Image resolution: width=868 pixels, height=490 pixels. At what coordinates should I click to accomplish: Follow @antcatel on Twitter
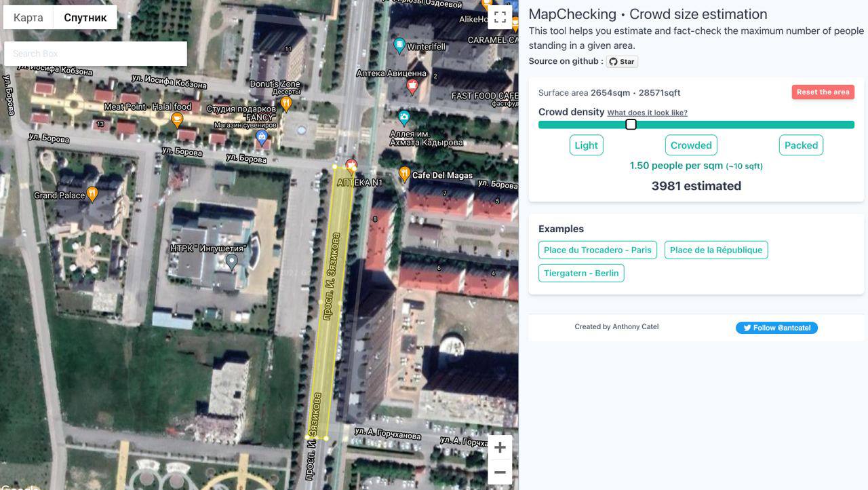(776, 328)
